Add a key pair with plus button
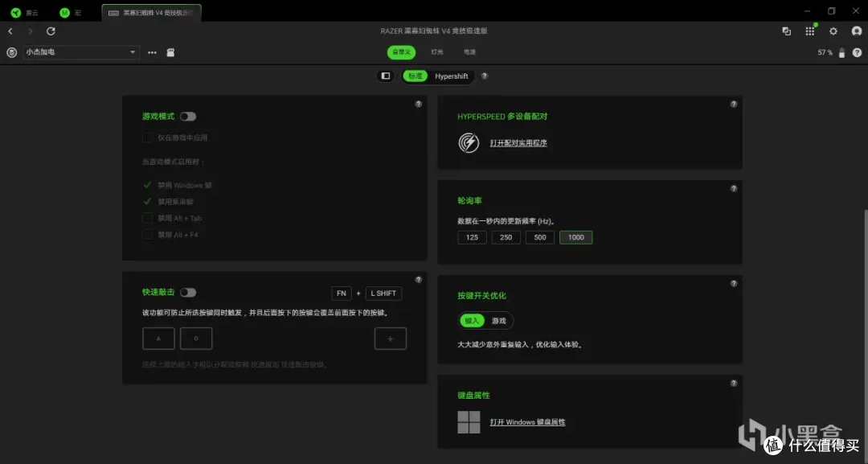Viewport: 868px width, 464px height. click(391, 339)
